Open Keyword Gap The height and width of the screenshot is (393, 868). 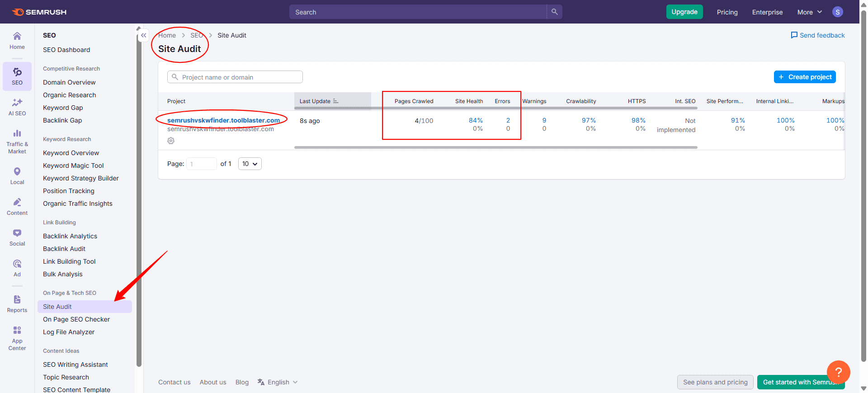pyautogui.click(x=63, y=108)
